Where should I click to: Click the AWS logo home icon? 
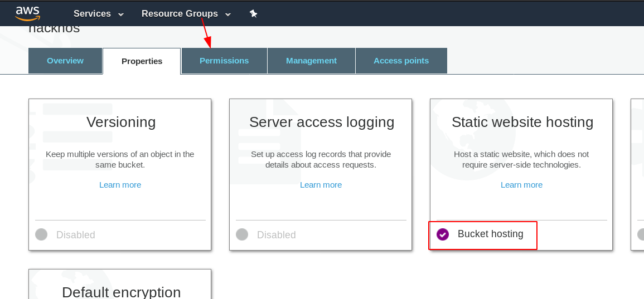point(27,13)
